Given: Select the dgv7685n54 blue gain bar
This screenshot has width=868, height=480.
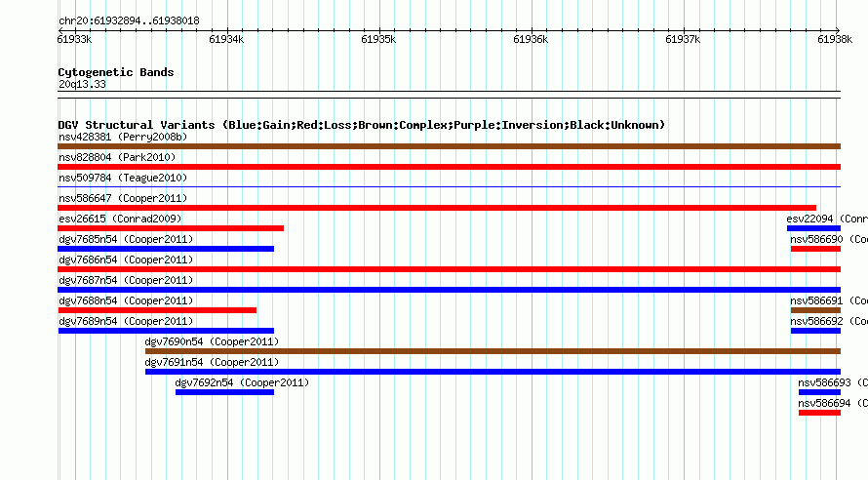Looking at the screenshot, I should click(166, 249).
